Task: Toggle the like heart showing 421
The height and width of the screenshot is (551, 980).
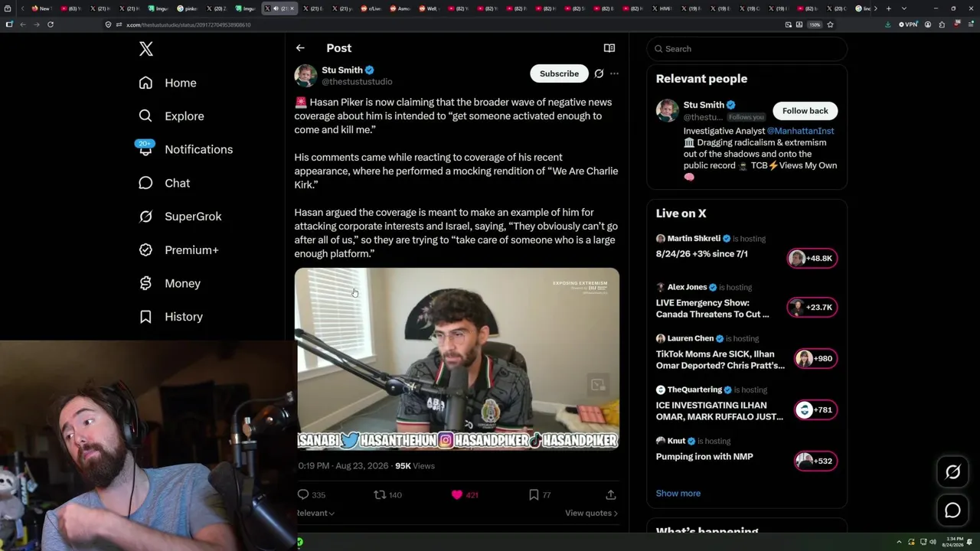Action: click(457, 495)
